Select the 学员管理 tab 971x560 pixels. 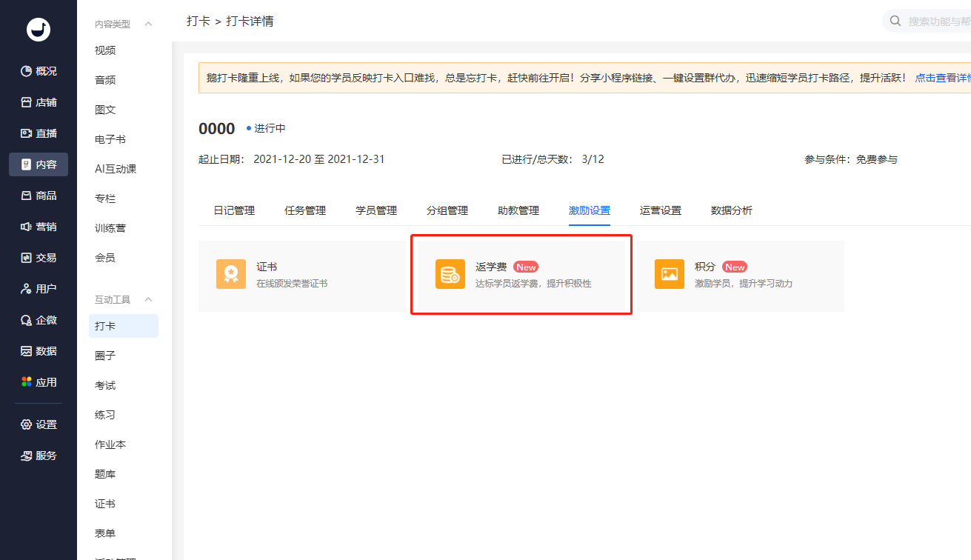(376, 210)
